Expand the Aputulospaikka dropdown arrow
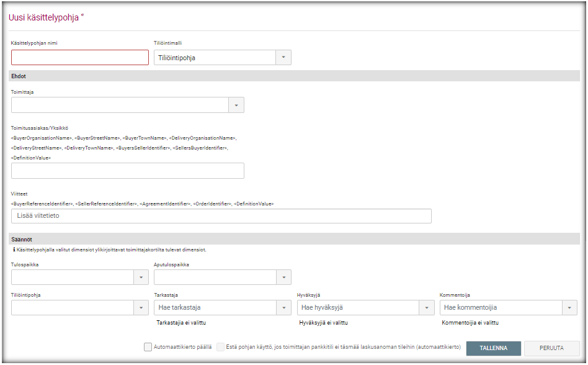The image size is (588, 365). (283, 277)
